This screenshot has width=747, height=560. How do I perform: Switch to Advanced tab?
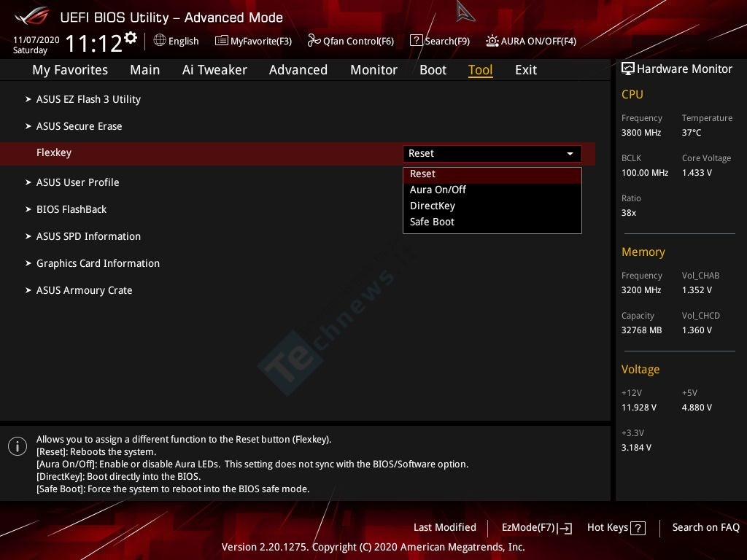298,70
